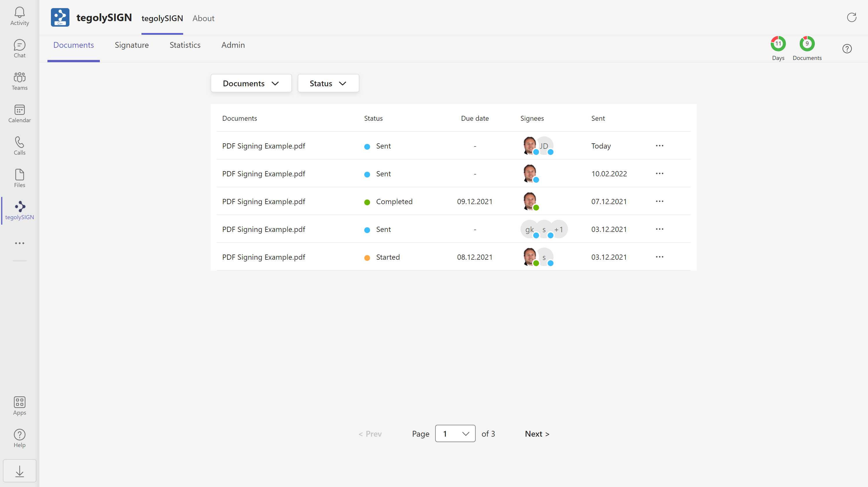This screenshot has height=487, width=868.
Task: Click the s signee avatar in Started row
Action: point(545,257)
